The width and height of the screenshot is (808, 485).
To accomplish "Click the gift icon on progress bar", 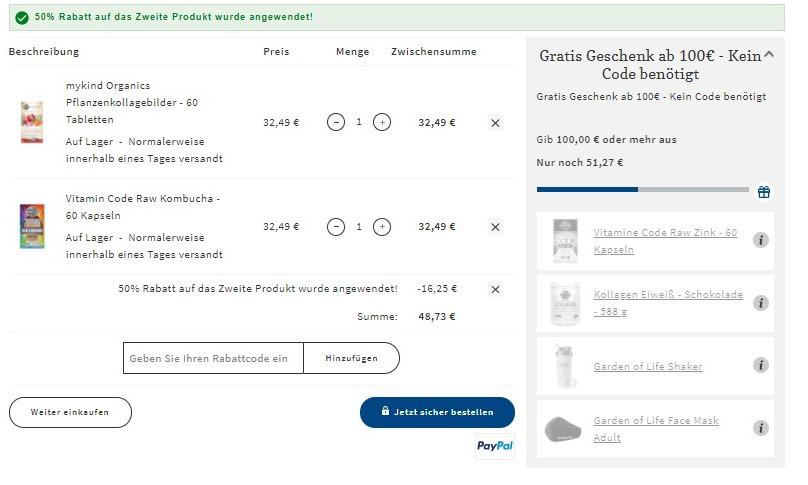I will [763, 192].
